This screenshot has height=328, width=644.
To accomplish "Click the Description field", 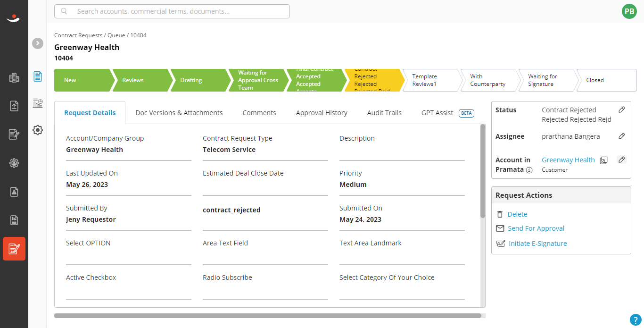I will click(402, 147).
